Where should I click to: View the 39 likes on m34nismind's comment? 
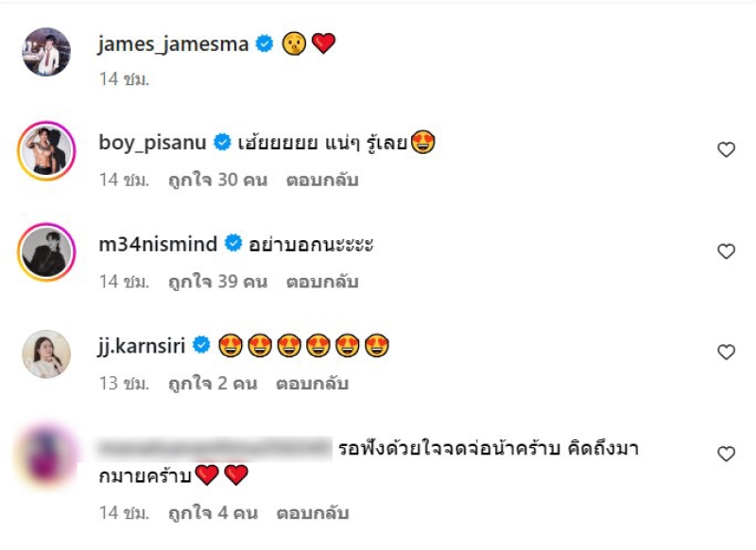point(217,282)
